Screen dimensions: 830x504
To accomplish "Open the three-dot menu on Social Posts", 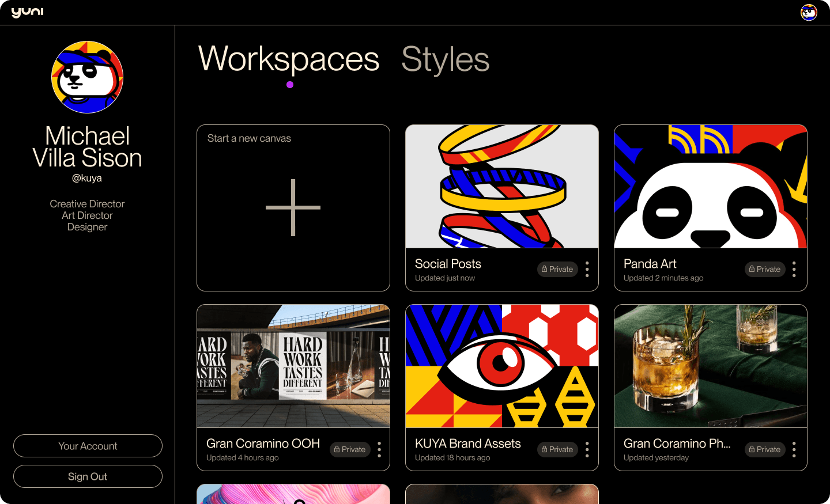I will 587,269.
